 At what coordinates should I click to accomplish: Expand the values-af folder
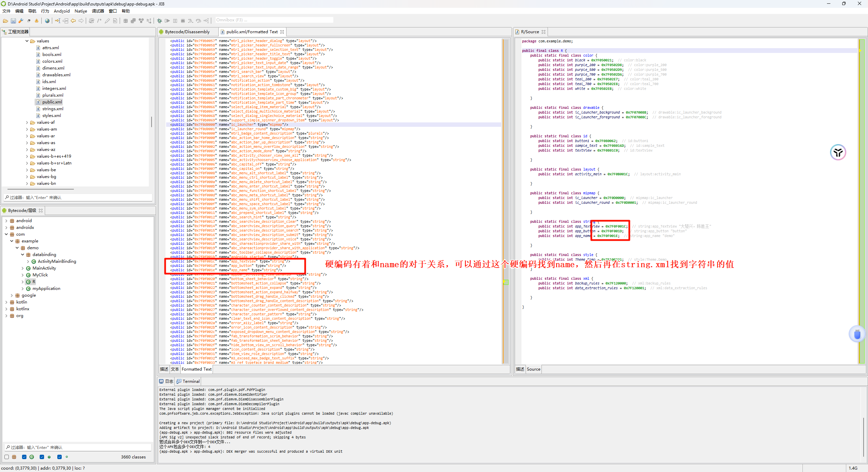pyautogui.click(x=27, y=122)
